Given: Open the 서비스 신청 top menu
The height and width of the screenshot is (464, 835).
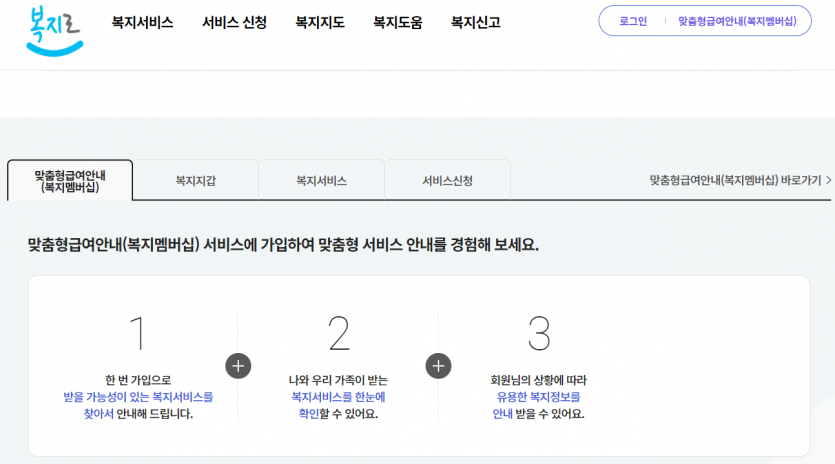Looking at the screenshot, I should 234,22.
